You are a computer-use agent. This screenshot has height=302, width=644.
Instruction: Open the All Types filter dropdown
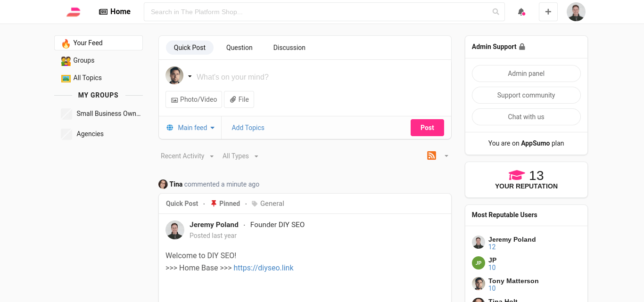click(x=240, y=155)
